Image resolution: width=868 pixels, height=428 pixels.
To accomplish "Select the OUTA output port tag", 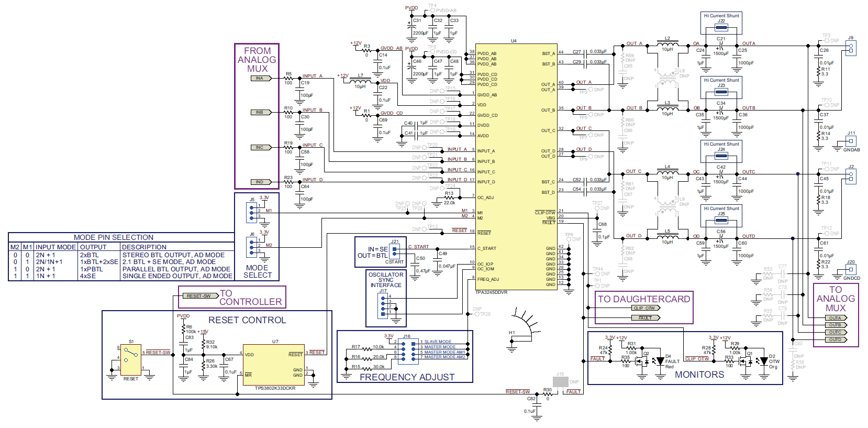I will pos(836,318).
